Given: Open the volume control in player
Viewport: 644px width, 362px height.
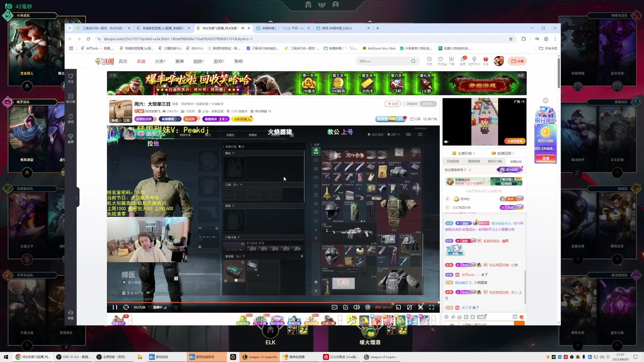Looking at the screenshot, I should (357, 307).
